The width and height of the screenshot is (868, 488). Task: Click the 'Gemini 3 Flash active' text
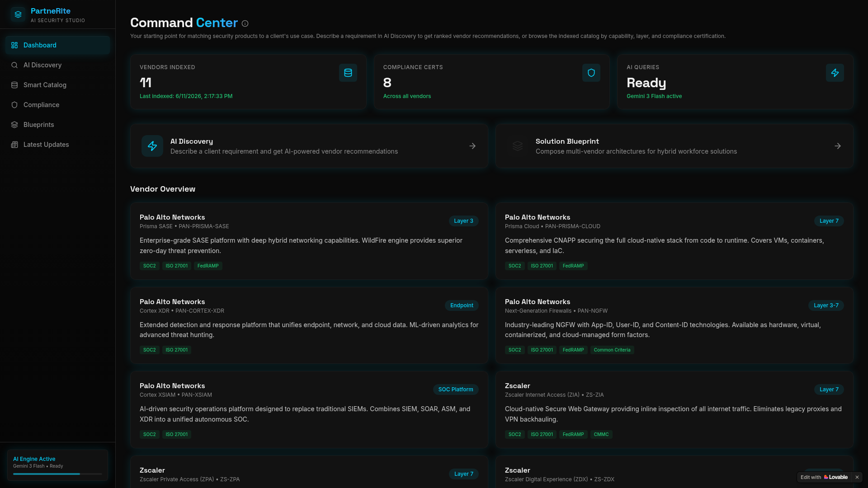[x=654, y=96]
